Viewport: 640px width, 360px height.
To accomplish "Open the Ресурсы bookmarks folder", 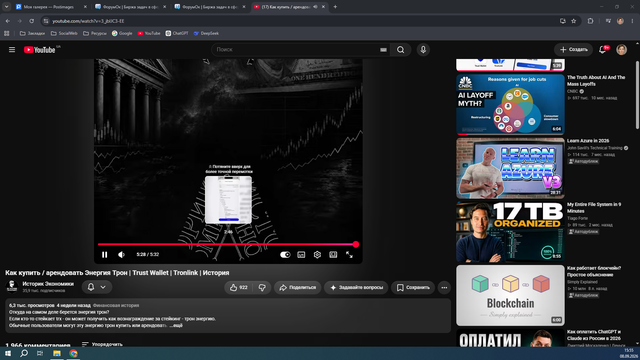I will coord(95,33).
